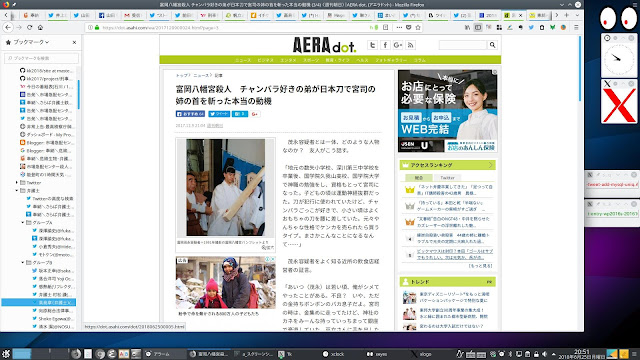Open AERA dot Google+ icon in header
The height and width of the screenshot is (360, 640).
coord(398,45)
